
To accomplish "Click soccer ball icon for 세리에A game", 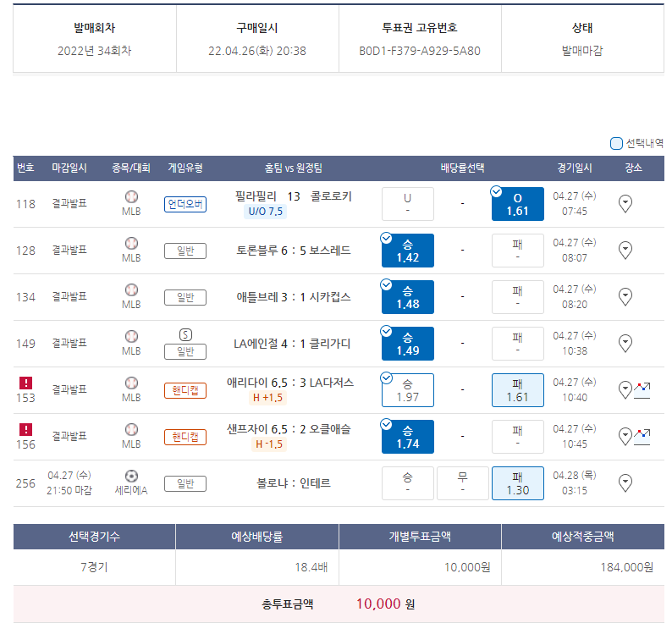I will [131, 477].
